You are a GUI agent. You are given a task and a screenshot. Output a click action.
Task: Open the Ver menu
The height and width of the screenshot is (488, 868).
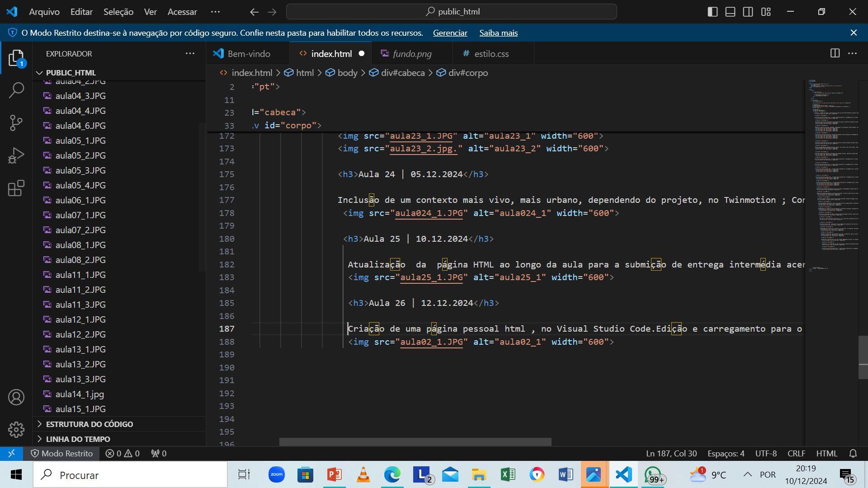coord(150,12)
